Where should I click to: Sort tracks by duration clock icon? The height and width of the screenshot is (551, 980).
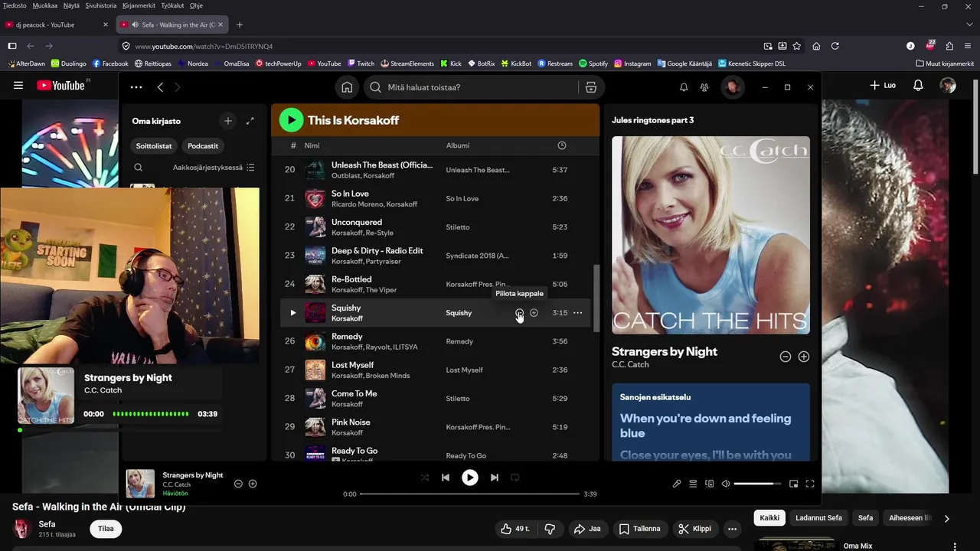pos(561,145)
